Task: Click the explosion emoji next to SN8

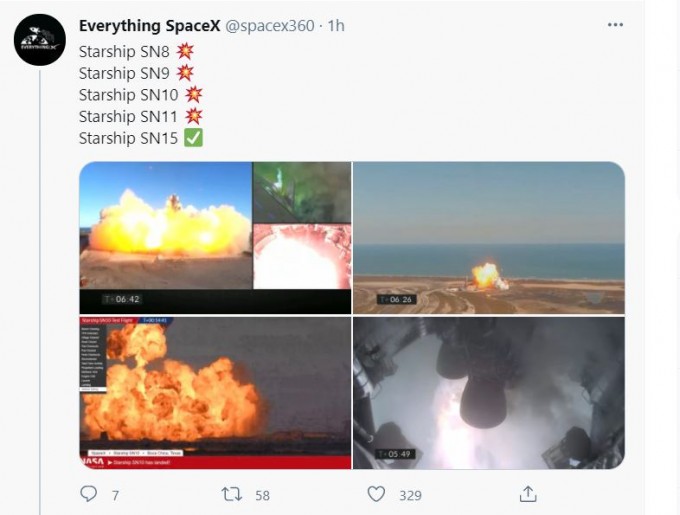Action: coord(185,50)
